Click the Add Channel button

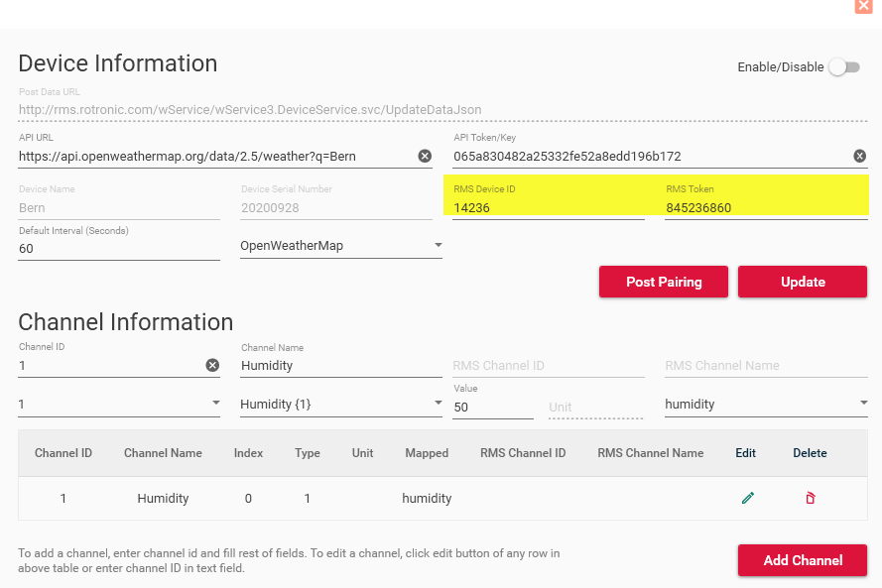[x=803, y=560]
